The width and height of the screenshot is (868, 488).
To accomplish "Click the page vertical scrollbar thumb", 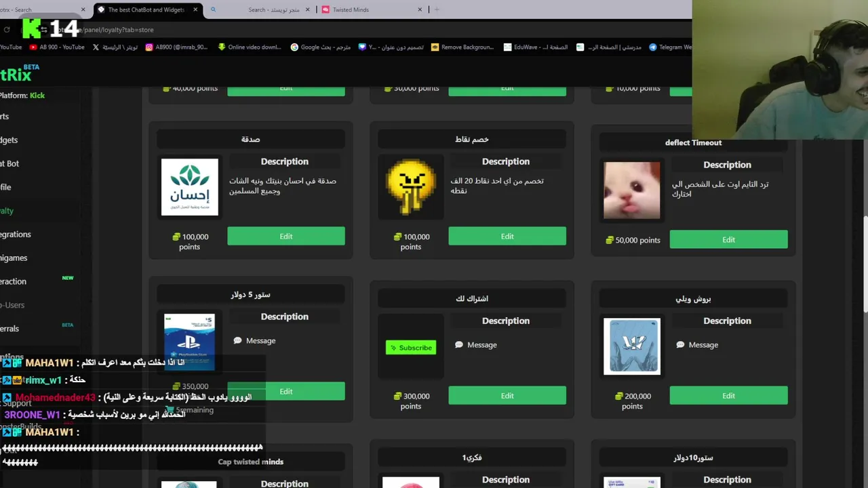I will tap(865, 263).
